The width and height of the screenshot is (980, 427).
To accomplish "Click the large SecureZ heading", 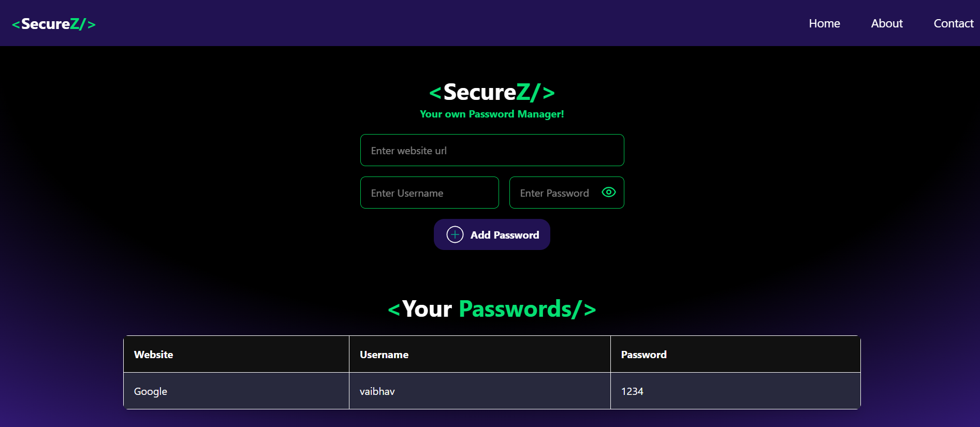I will point(492,92).
